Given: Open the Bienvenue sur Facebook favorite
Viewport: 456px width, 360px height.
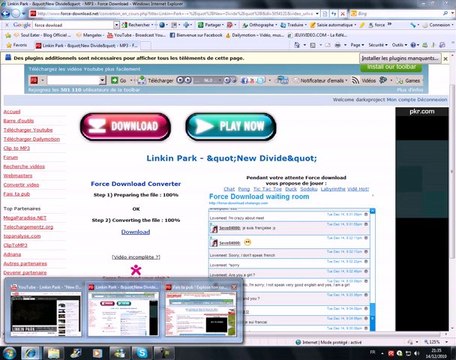Looking at the screenshot, I should pyautogui.click(x=196, y=35).
